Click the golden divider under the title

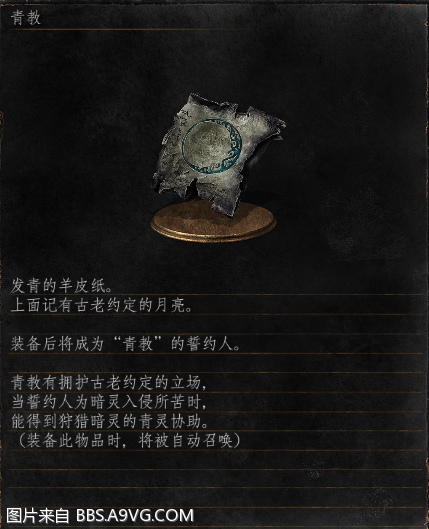tap(216, 30)
